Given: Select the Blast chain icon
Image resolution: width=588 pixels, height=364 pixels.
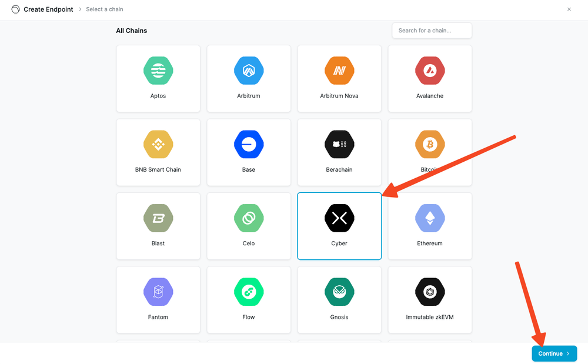Looking at the screenshot, I should pos(158,218).
